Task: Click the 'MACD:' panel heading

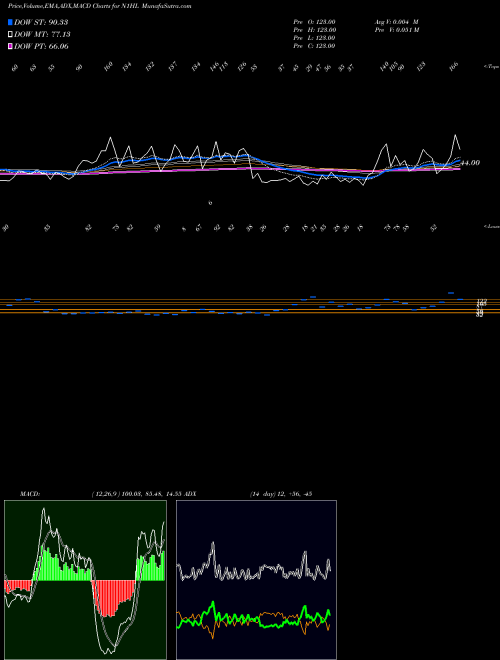Action: point(30,494)
